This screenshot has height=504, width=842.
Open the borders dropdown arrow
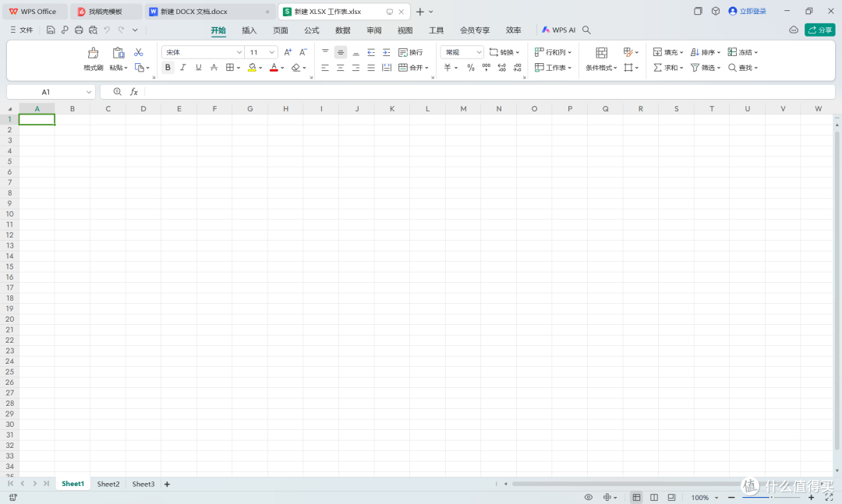239,69
